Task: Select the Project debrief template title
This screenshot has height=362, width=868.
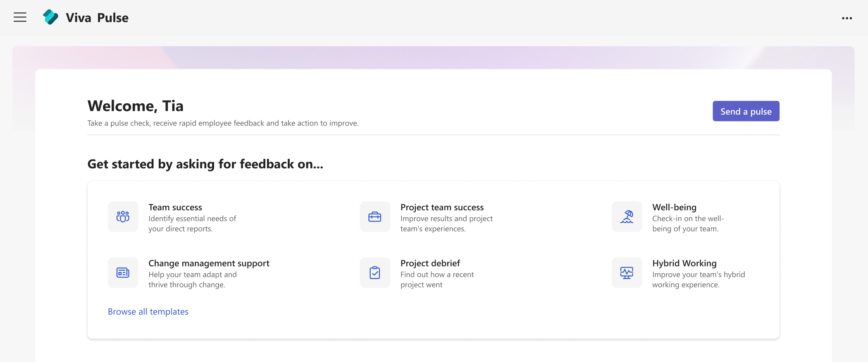Action: point(430,263)
